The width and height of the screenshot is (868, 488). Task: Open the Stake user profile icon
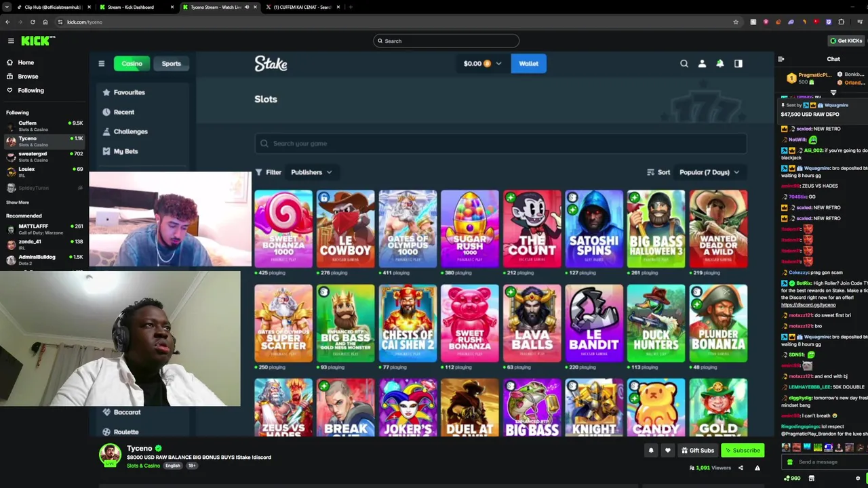(x=702, y=64)
